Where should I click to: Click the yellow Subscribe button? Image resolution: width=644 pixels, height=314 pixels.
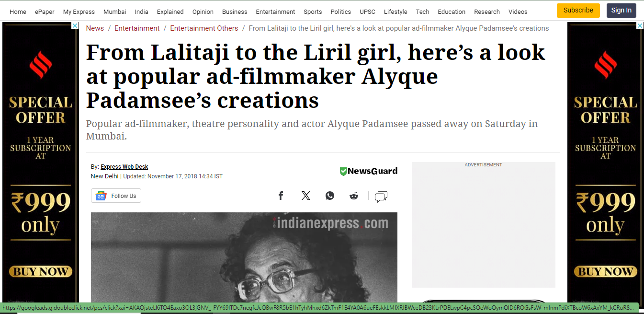(578, 10)
